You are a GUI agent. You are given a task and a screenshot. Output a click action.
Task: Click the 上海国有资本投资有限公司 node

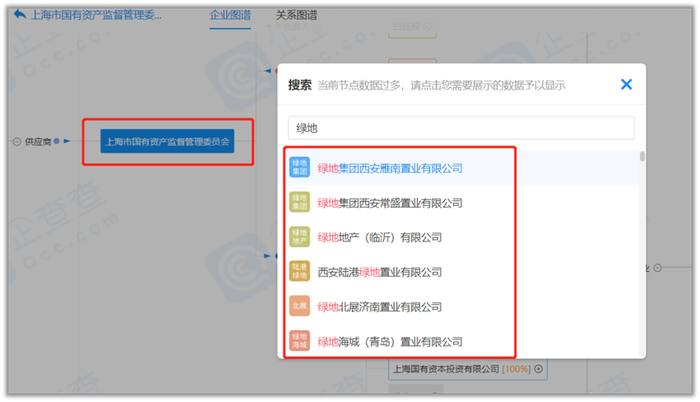pyautogui.click(x=467, y=369)
